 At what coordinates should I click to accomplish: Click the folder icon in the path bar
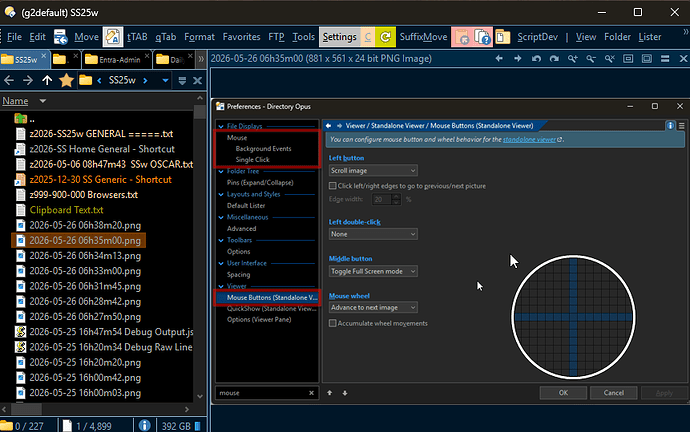[x=86, y=81]
